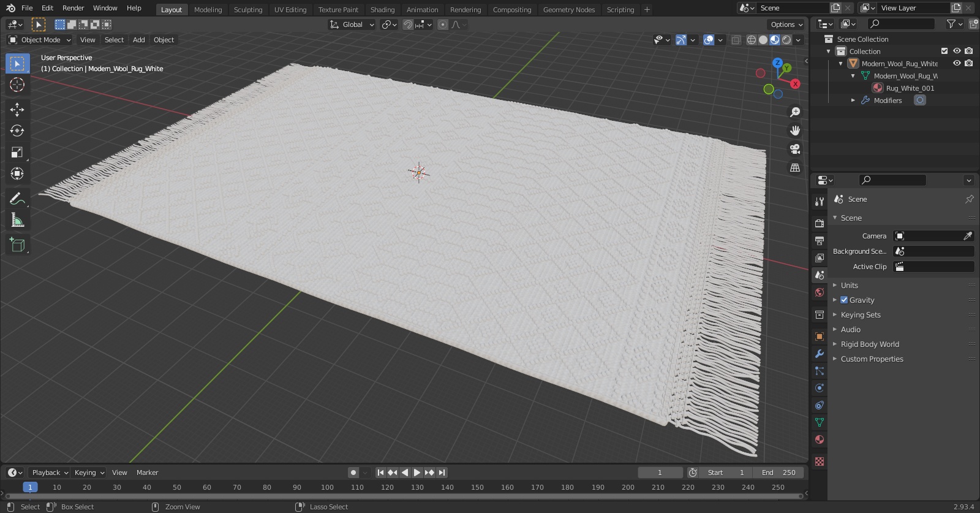Play the animation forward
980x513 pixels.
pos(417,473)
